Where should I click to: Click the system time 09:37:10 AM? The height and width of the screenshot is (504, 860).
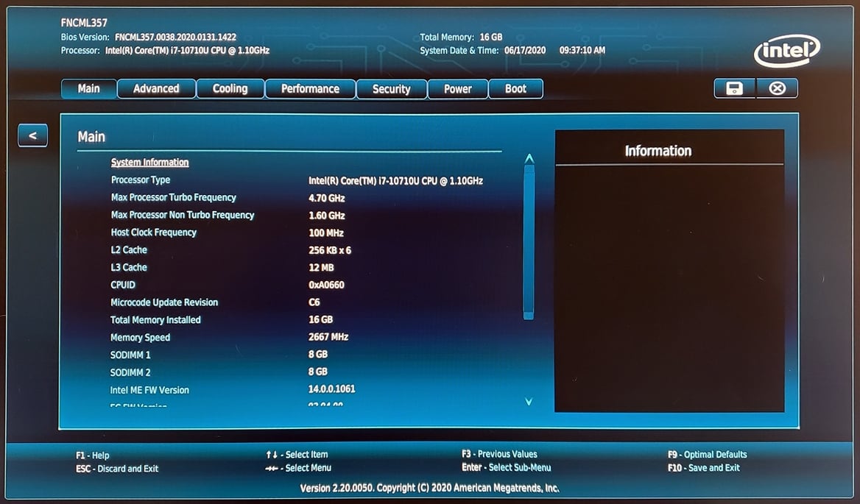tap(582, 50)
